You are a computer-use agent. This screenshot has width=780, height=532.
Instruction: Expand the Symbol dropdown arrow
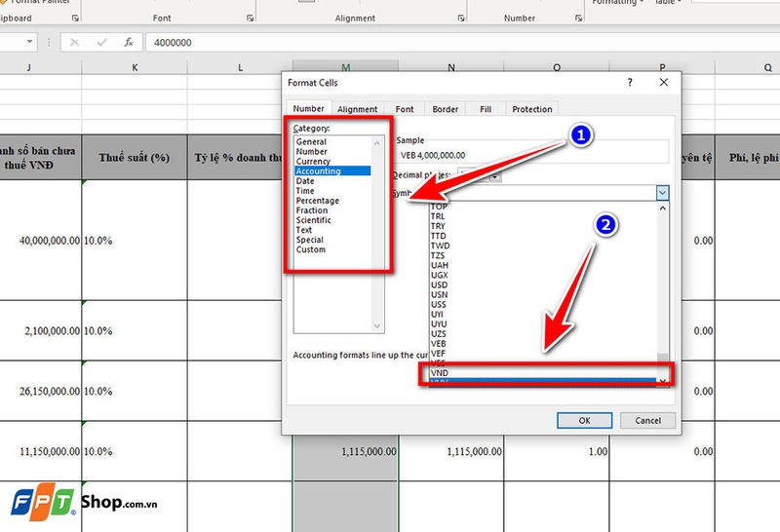[663, 193]
